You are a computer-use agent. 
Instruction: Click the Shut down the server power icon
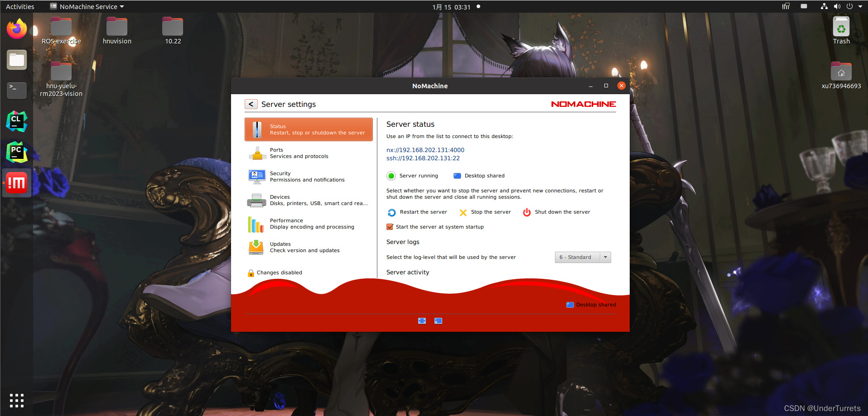(x=527, y=212)
